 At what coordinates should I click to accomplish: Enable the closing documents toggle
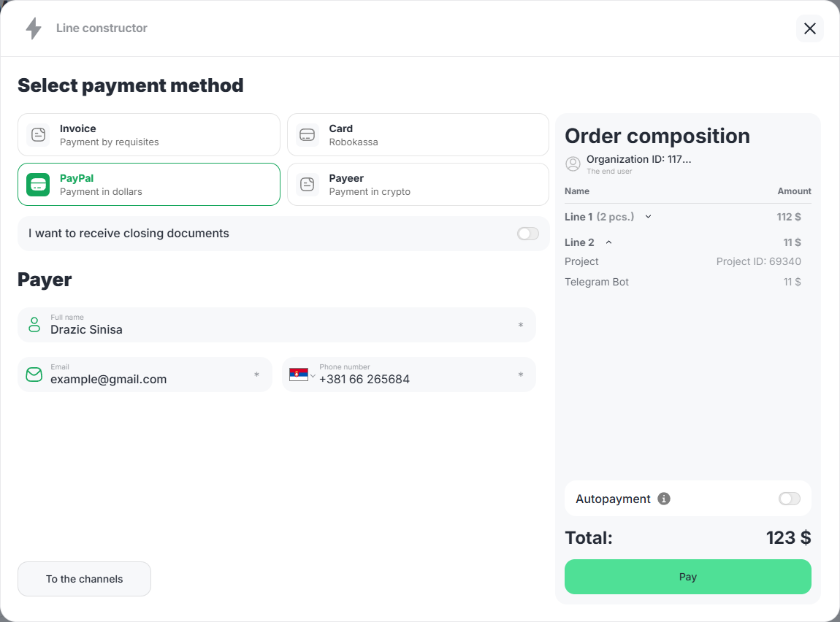point(527,234)
